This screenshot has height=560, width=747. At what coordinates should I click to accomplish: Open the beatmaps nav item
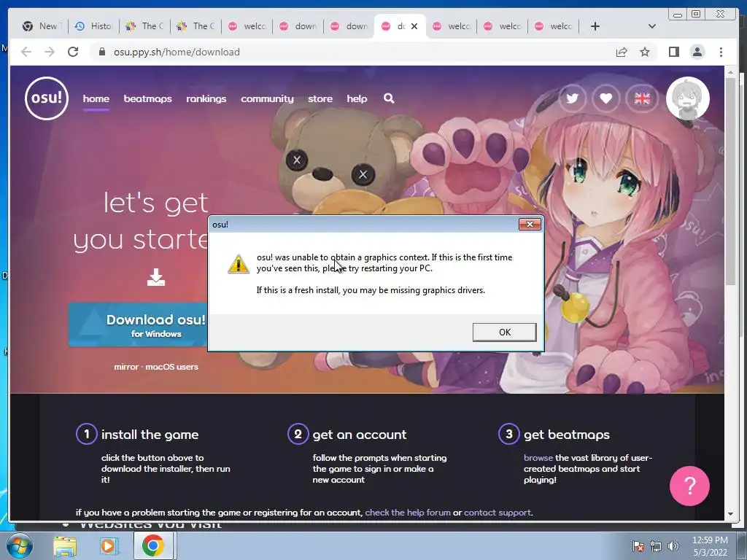coord(147,98)
